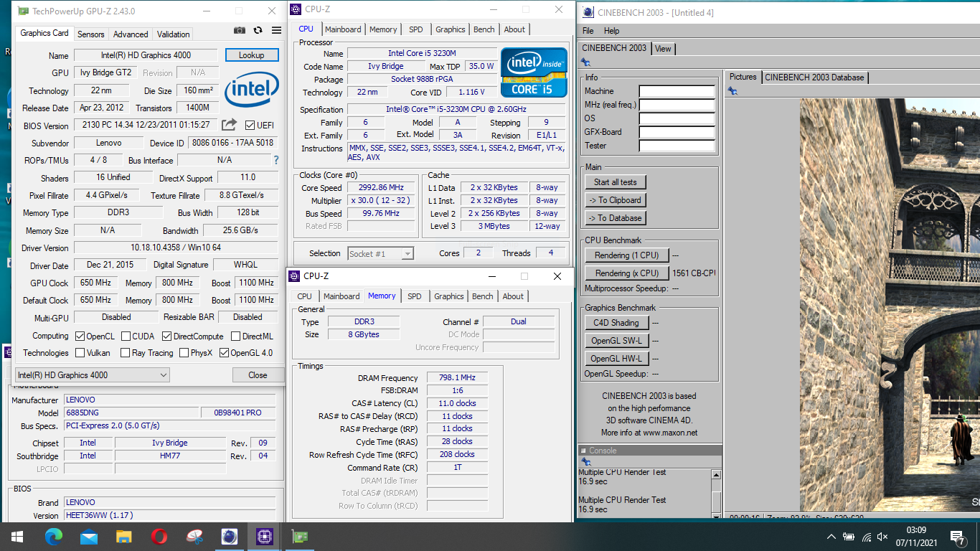Click the battery power tray icon
Image resolution: width=980 pixels, height=551 pixels.
[x=849, y=537]
